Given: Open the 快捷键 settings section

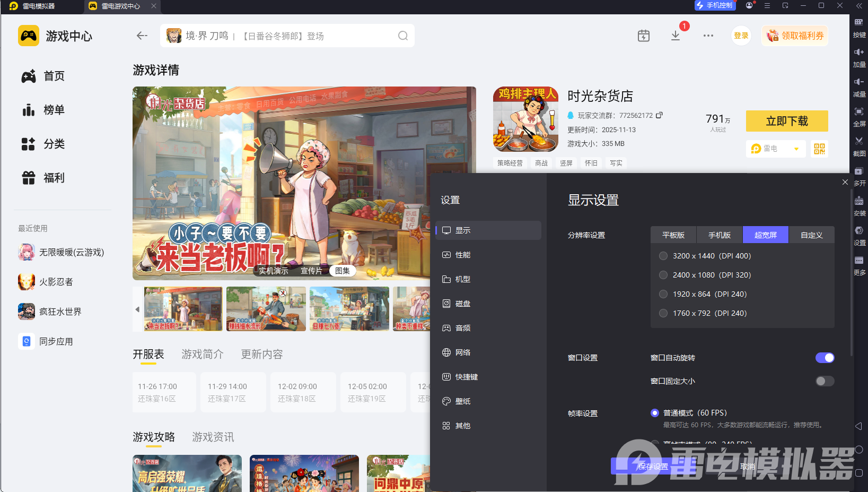Looking at the screenshot, I should [488, 377].
